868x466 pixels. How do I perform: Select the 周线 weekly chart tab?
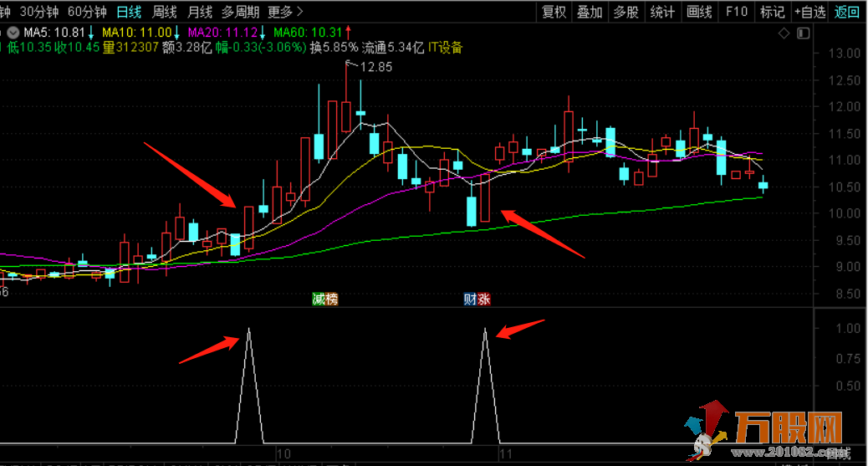pyautogui.click(x=165, y=12)
